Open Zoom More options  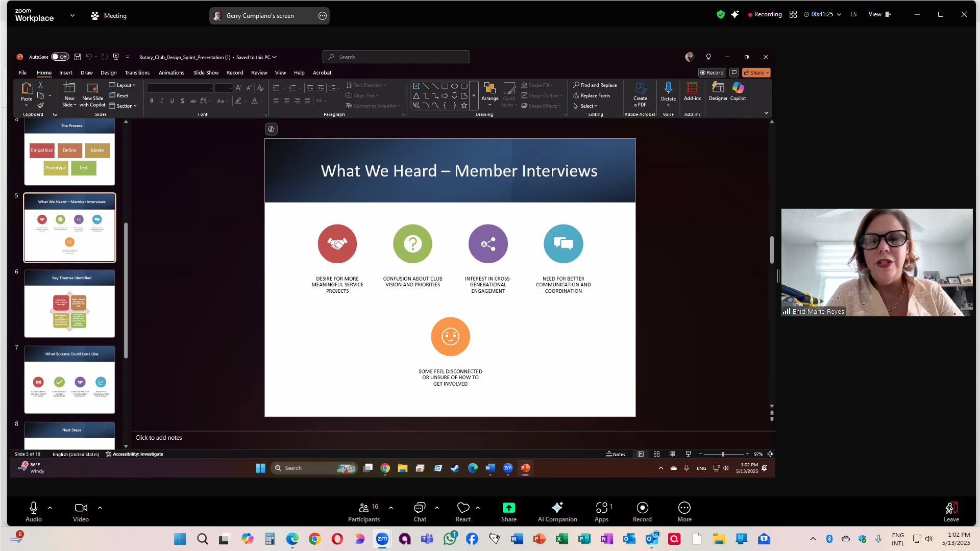click(684, 508)
